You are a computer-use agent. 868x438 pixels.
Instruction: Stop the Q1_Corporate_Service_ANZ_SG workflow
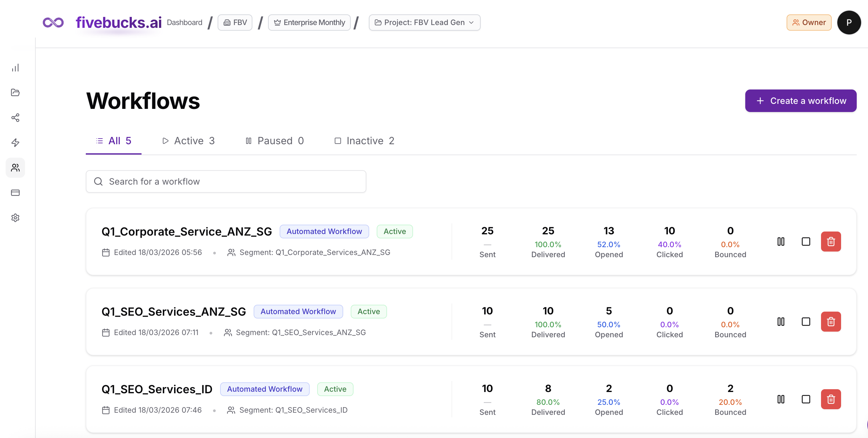[805, 242]
